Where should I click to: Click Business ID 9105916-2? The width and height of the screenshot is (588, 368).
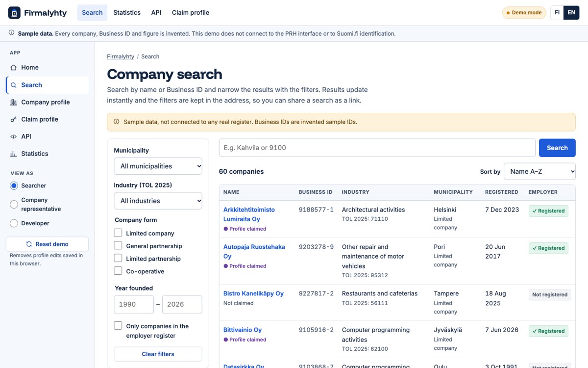316,330
